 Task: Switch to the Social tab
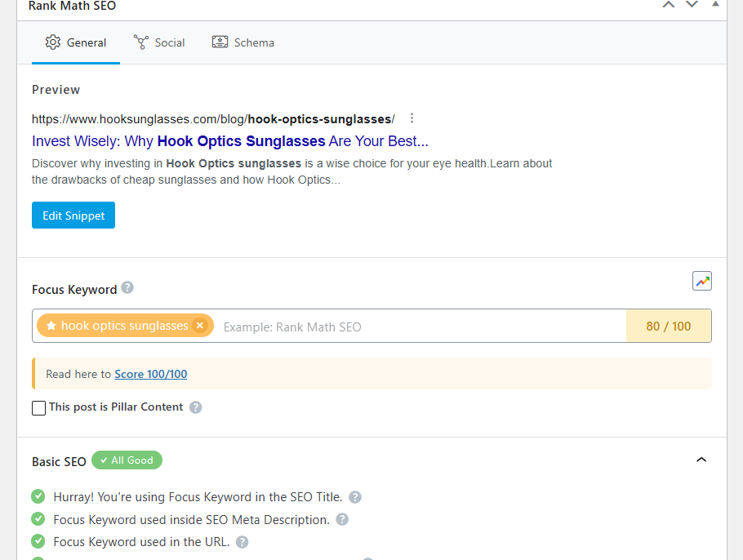pos(159,42)
